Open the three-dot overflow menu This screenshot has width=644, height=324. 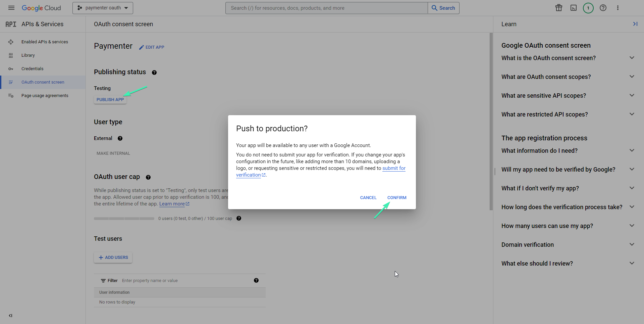click(618, 8)
